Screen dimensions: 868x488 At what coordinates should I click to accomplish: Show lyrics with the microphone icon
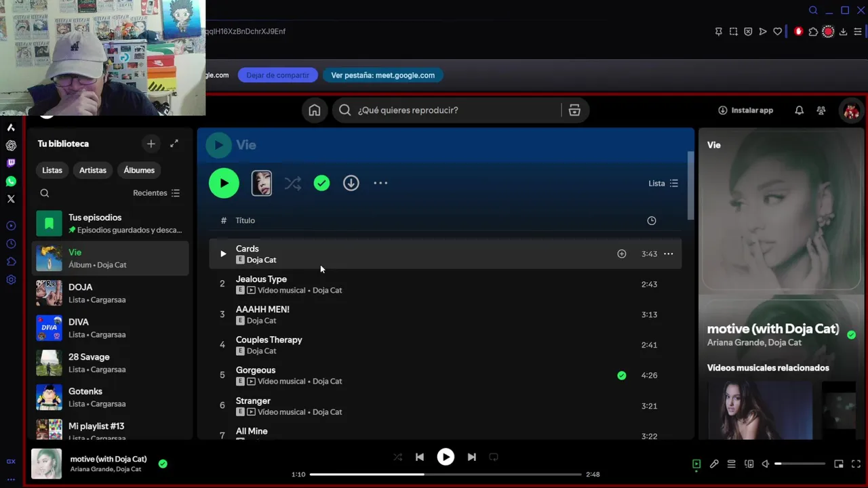(x=714, y=464)
